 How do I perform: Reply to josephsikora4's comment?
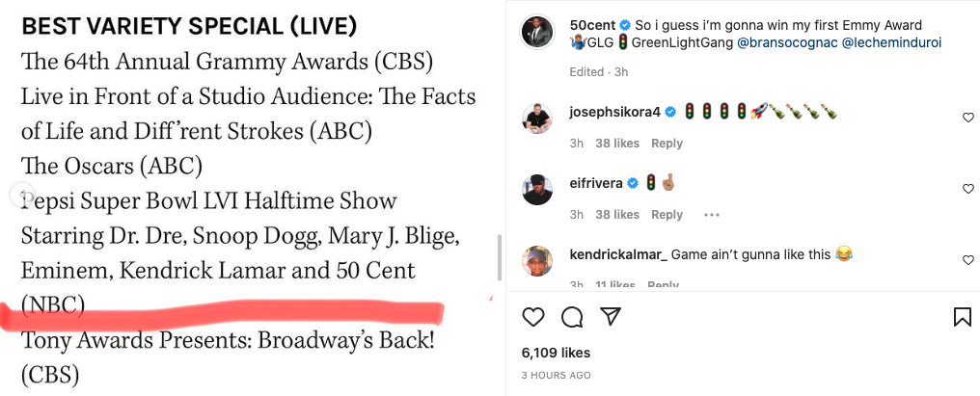(x=667, y=144)
